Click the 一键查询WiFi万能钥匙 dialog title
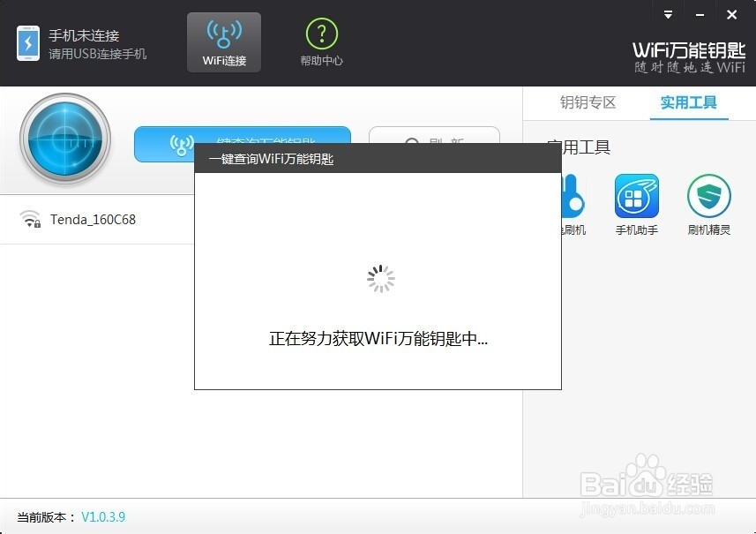 coord(272,159)
